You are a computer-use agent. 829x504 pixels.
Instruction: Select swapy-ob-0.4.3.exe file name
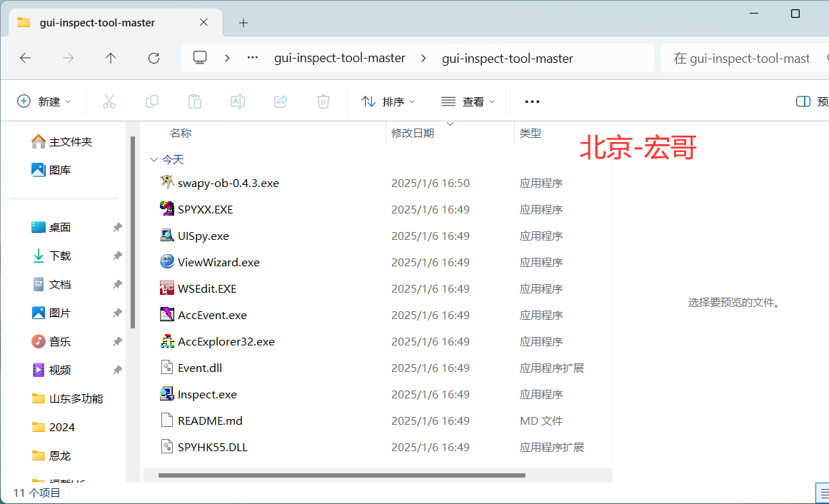point(228,183)
